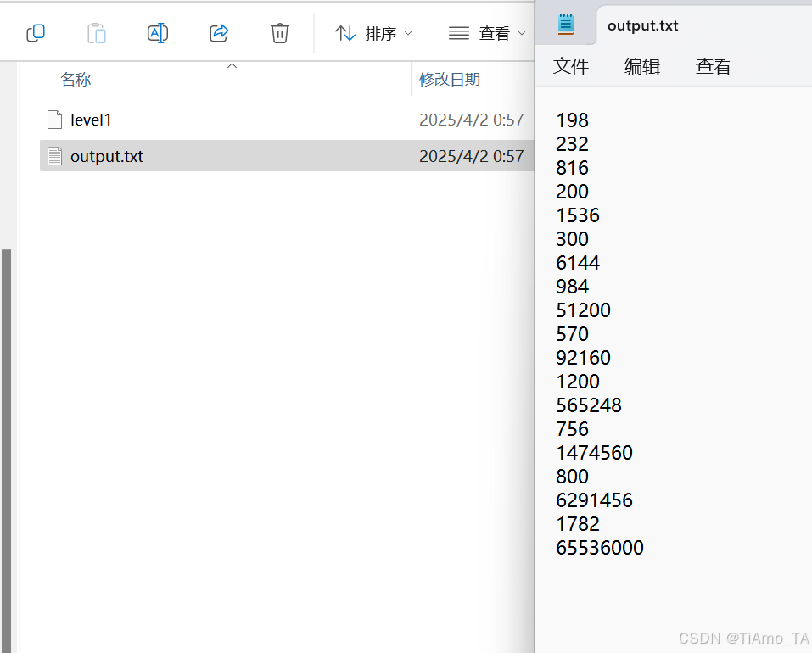The image size is (812, 653).
Task: Click the Share icon
Action: pyautogui.click(x=218, y=33)
